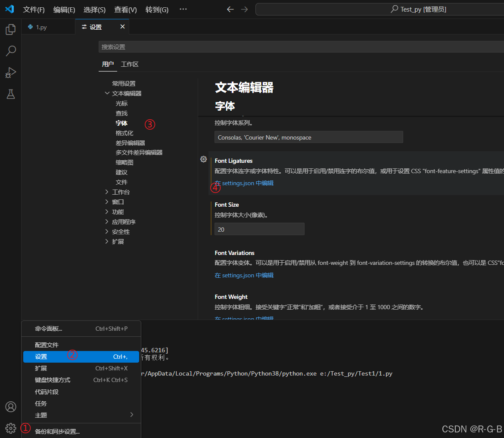Open the 转到(G) menu

(x=157, y=9)
